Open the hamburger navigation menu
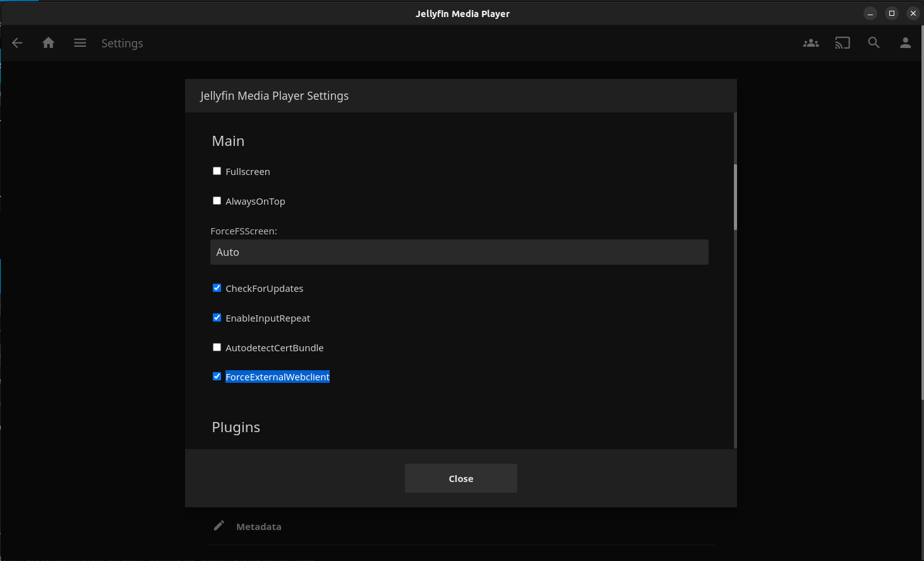This screenshot has width=924, height=561. pos(80,43)
